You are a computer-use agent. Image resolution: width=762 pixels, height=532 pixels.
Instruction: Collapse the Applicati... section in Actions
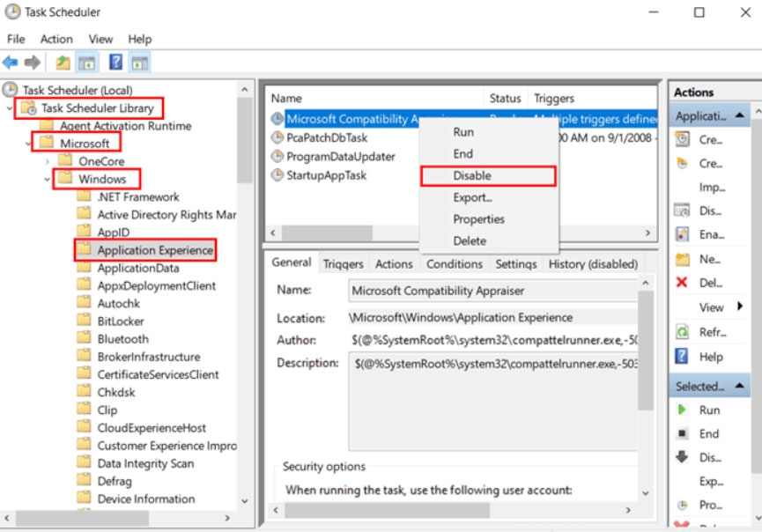click(x=739, y=115)
